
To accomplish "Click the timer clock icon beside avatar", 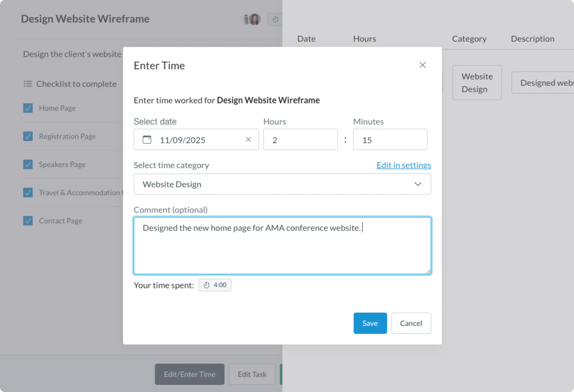I will [x=275, y=19].
